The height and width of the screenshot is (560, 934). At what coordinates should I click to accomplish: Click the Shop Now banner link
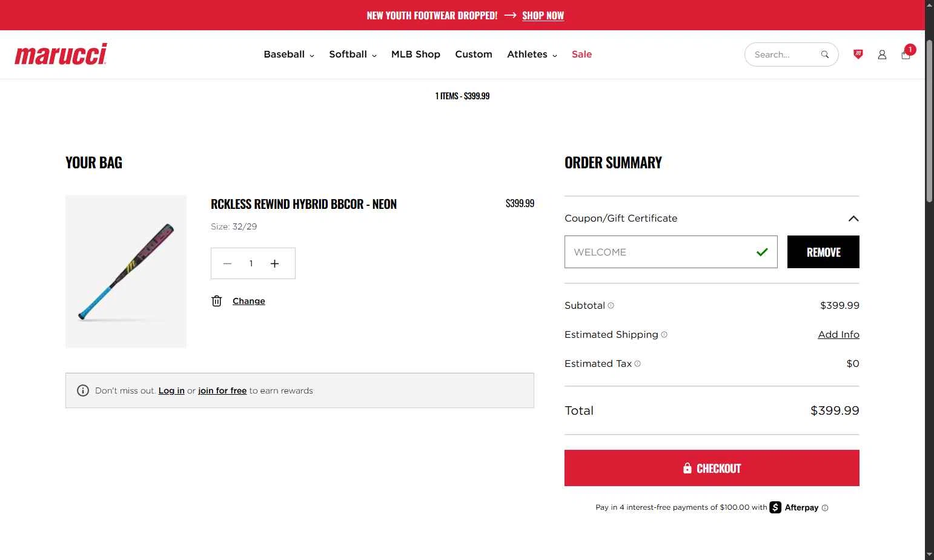click(543, 16)
